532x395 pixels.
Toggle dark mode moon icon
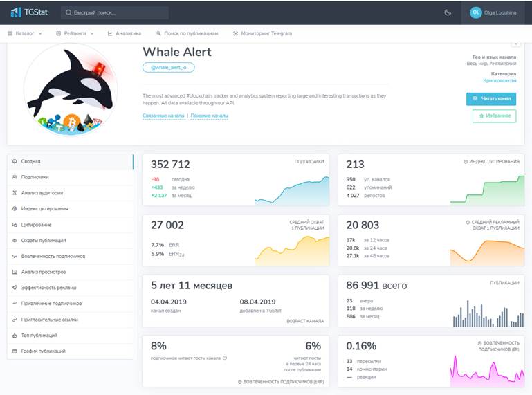(448, 12)
